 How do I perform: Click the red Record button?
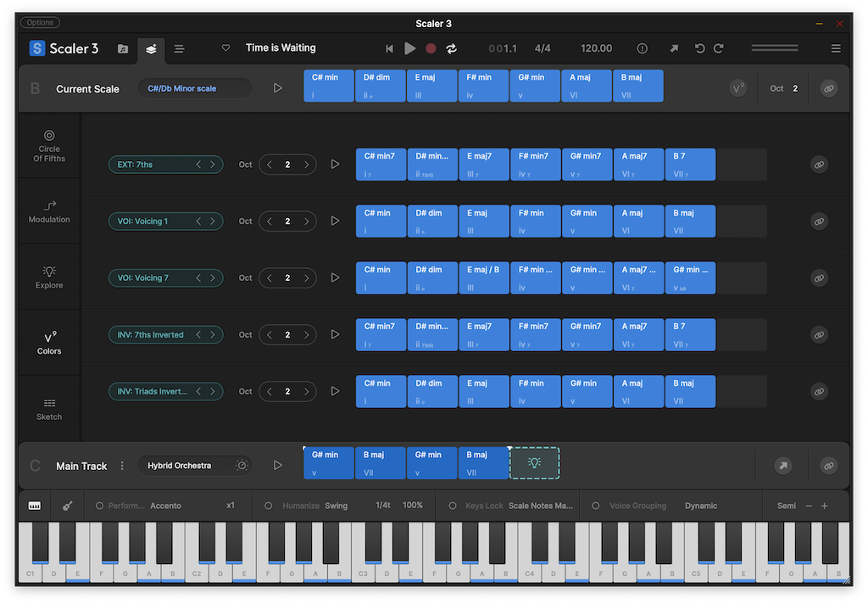click(431, 48)
